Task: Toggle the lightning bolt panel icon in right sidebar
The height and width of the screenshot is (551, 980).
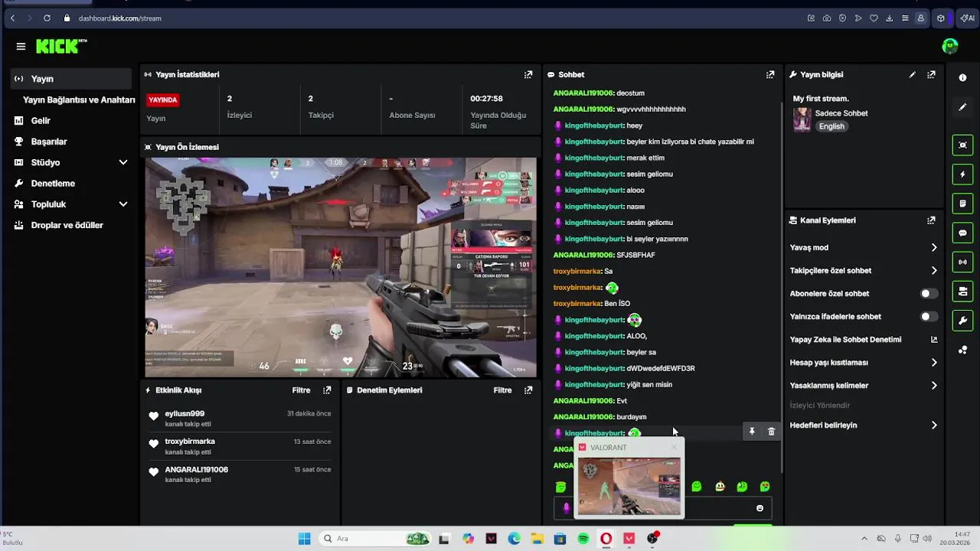Action: point(962,174)
